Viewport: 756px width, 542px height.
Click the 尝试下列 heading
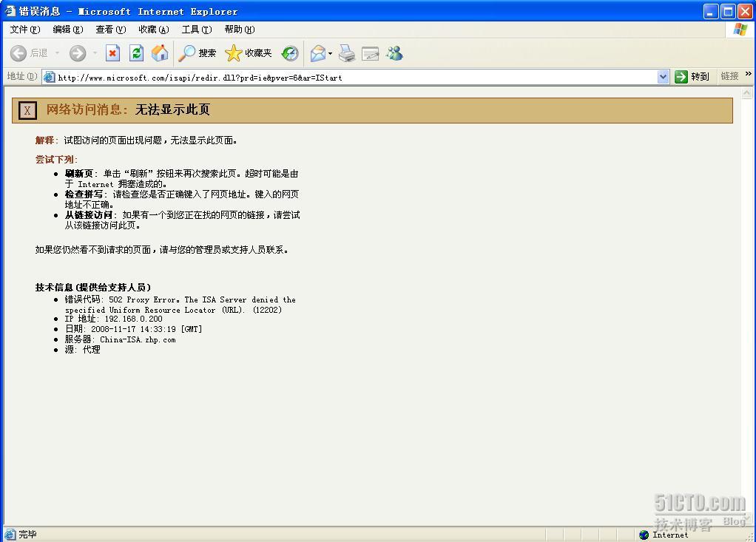point(56,160)
